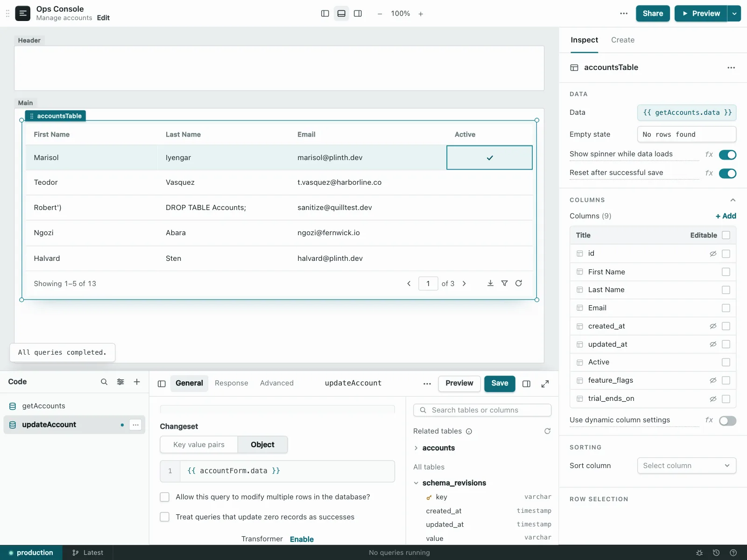Open the debug bug icon in status bar
This screenshot has width=747, height=560.
pyautogui.click(x=699, y=553)
